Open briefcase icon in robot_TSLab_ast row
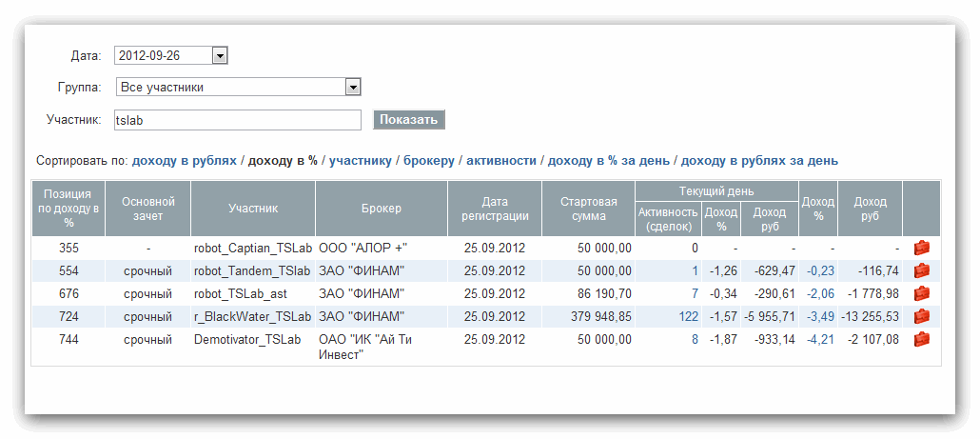The height and width of the screenshot is (439, 980). pyautogui.click(x=921, y=293)
